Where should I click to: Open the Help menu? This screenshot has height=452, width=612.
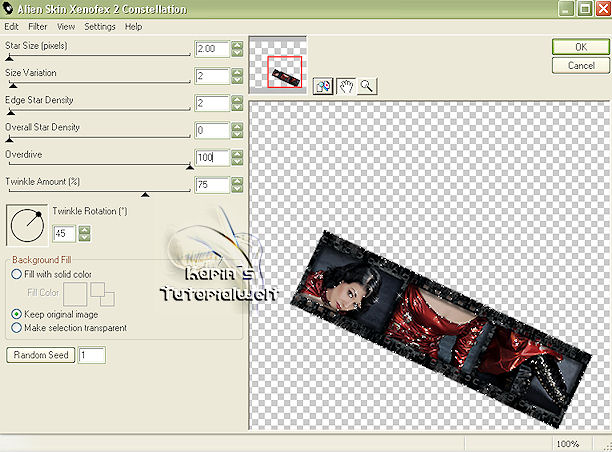pyautogui.click(x=133, y=27)
